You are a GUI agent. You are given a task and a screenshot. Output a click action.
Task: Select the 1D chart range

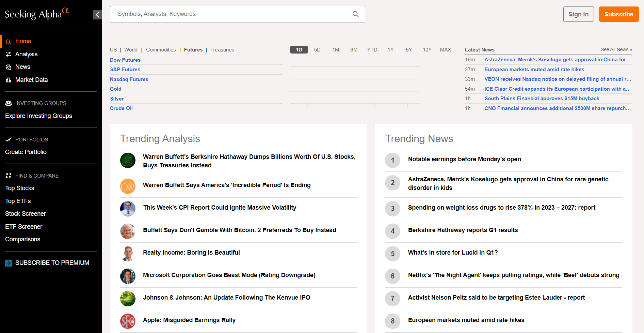pos(299,50)
